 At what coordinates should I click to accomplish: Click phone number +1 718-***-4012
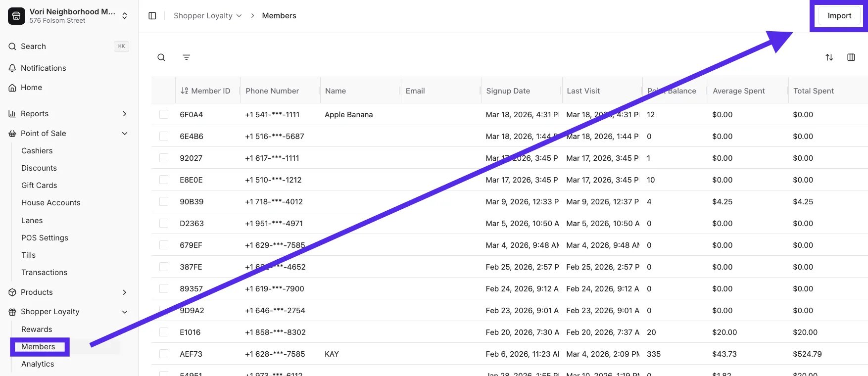click(274, 201)
